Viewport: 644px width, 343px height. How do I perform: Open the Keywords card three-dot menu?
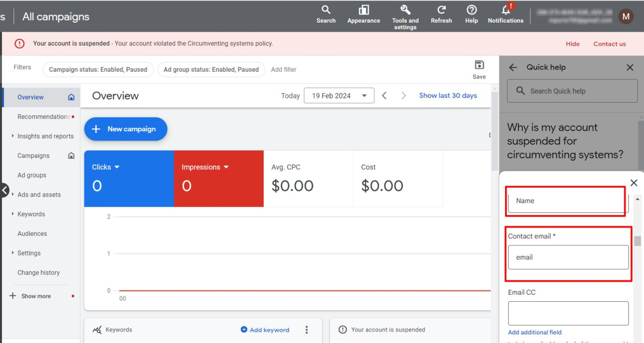pyautogui.click(x=306, y=330)
